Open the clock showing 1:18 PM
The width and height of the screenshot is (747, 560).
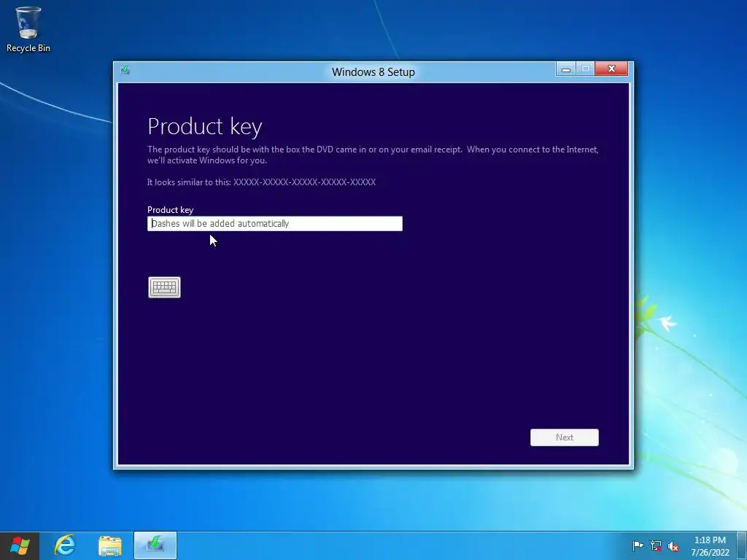click(x=710, y=545)
